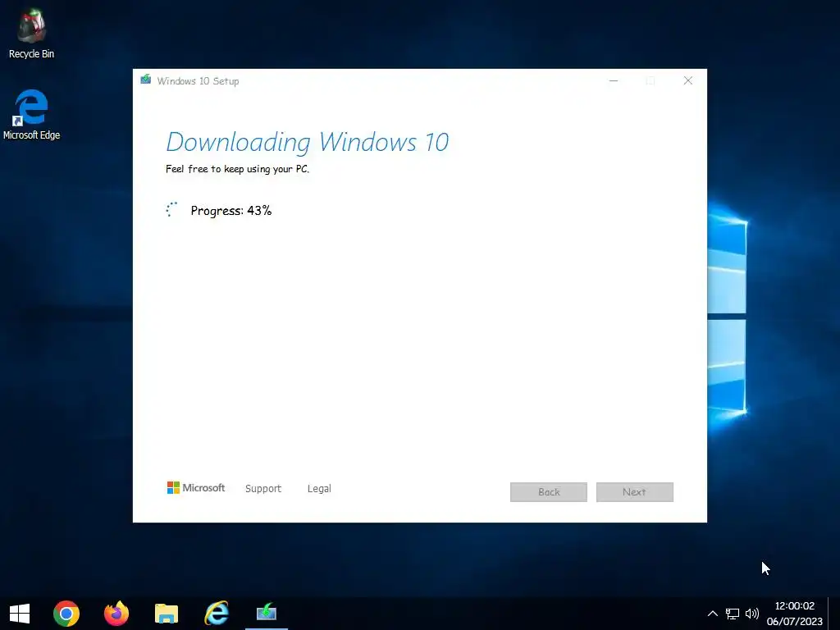840x630 pixels.
Task: Open the Legal link
Action: click(x=319, y=489)
